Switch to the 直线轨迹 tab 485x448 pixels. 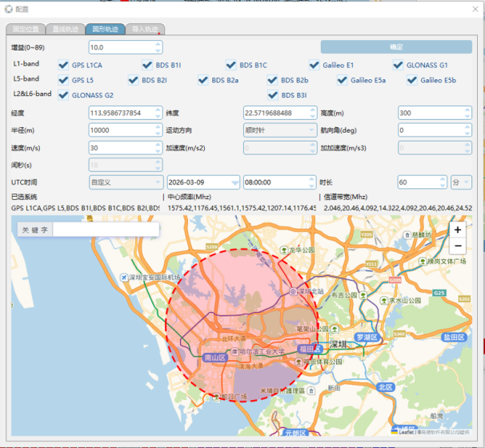tap(66, 29)
